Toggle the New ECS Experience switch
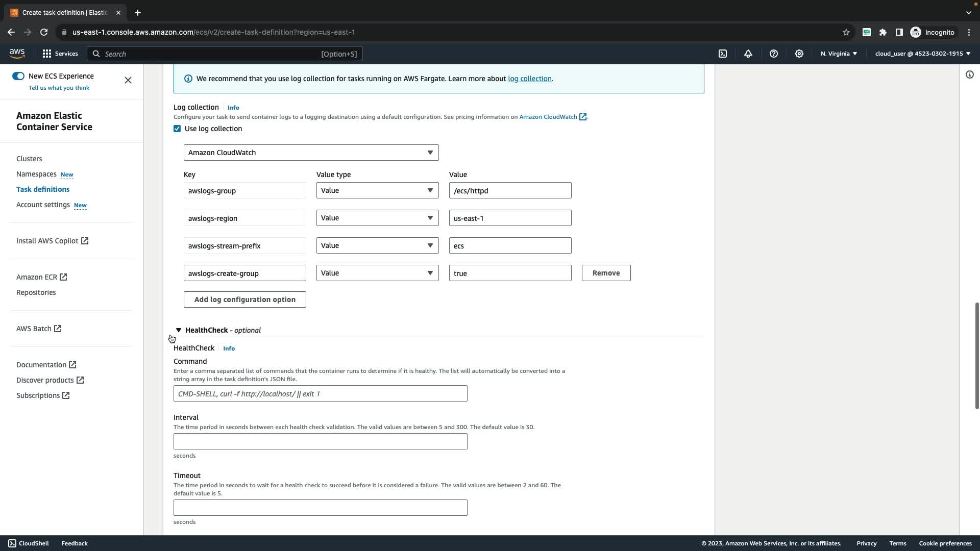The height and width of the screenshot is (551, 980). tap(18, 76)
